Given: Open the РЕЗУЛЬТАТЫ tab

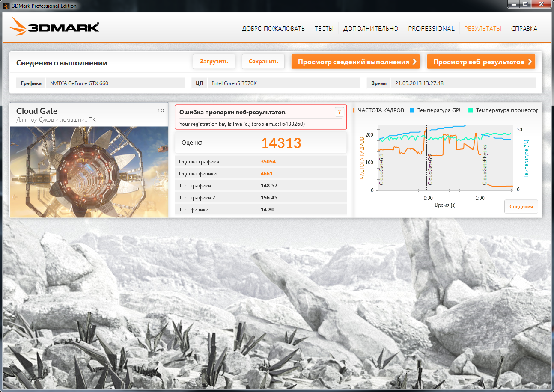Looking at the screenshot, I should (483, 29).
